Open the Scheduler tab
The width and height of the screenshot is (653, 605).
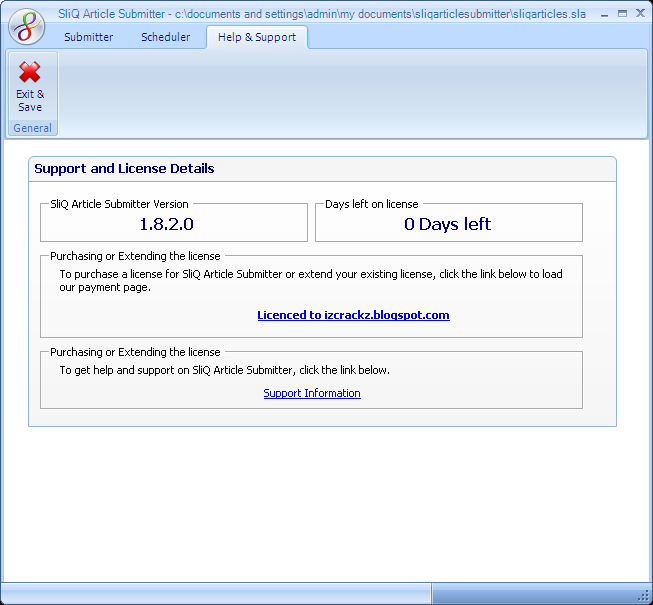[x=166, y=37]
